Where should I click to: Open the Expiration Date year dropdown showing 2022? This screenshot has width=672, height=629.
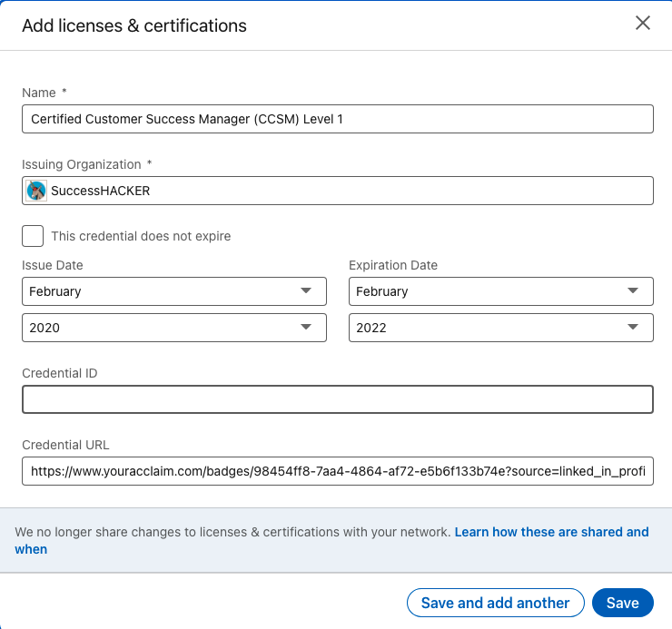coord(501,328)
